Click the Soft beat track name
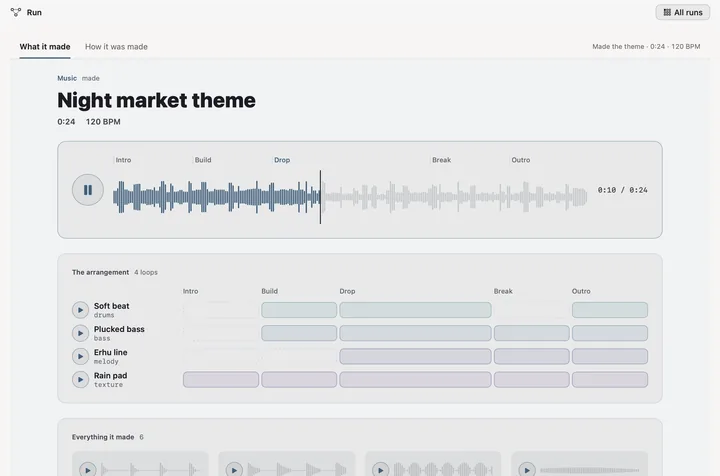720x476 pixels. (112, 306)
